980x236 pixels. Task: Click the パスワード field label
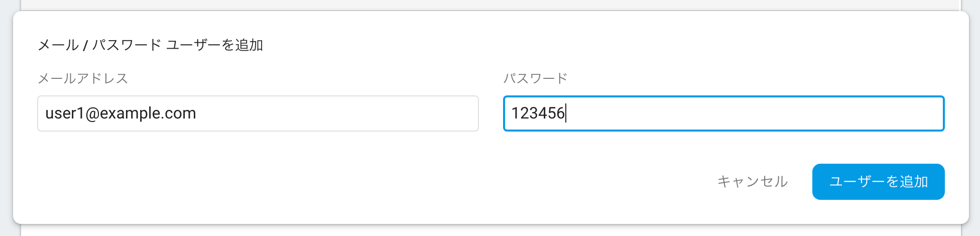[535, 78]
